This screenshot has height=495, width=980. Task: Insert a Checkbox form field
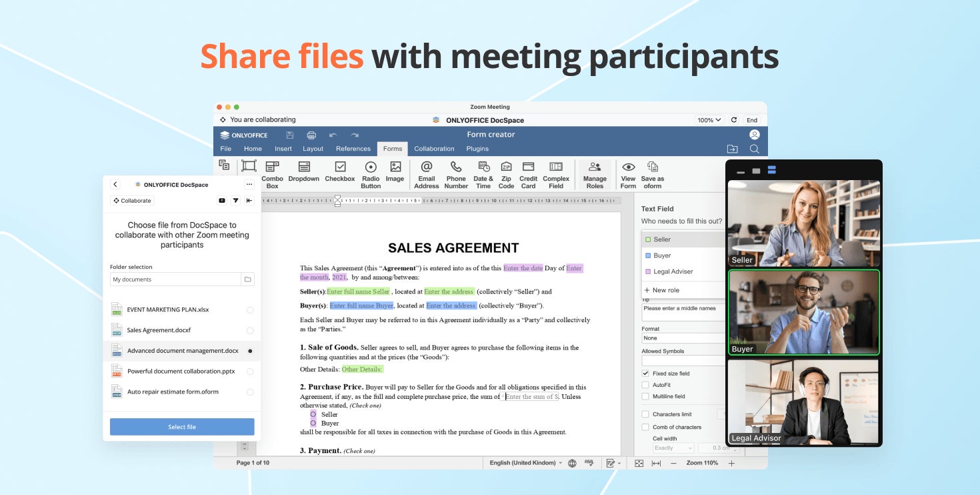coord(340,172)
